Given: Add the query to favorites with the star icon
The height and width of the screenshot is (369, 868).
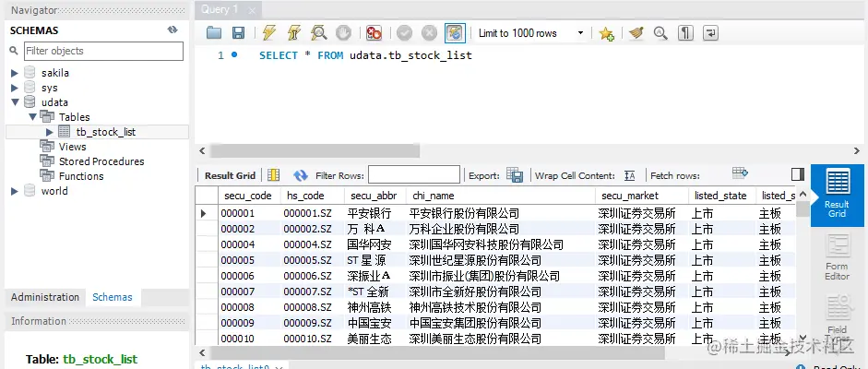Looking at the screenshot, I should (x=606, y=33).
